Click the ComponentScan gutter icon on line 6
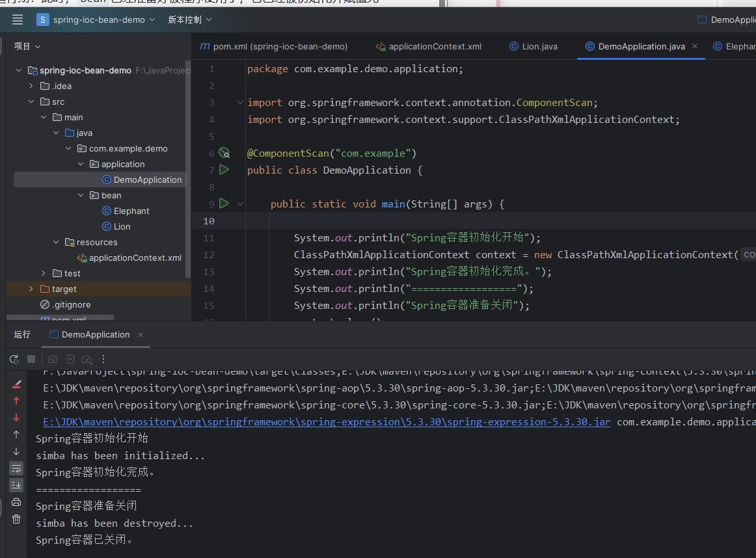 pyautogui.click(x=224, y=153)
